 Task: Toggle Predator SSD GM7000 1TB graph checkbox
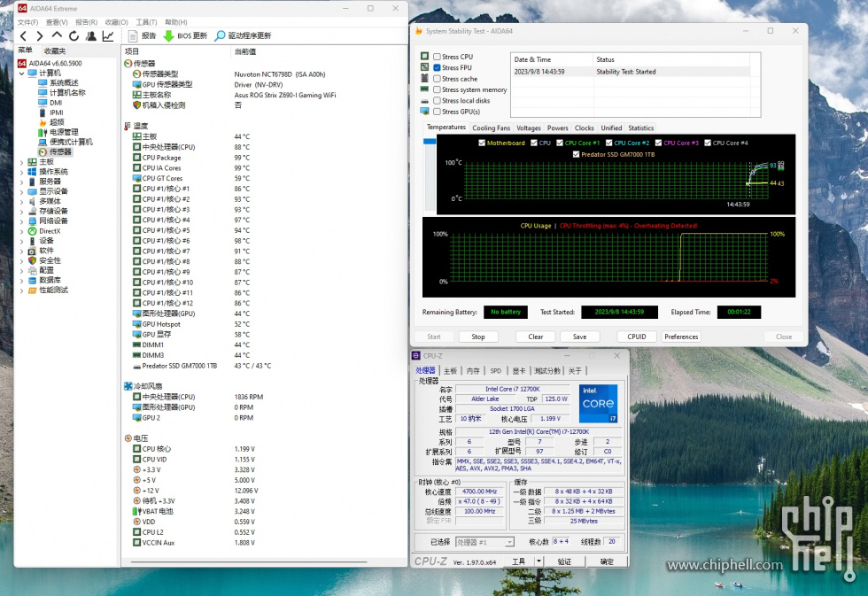click(577, 154)
